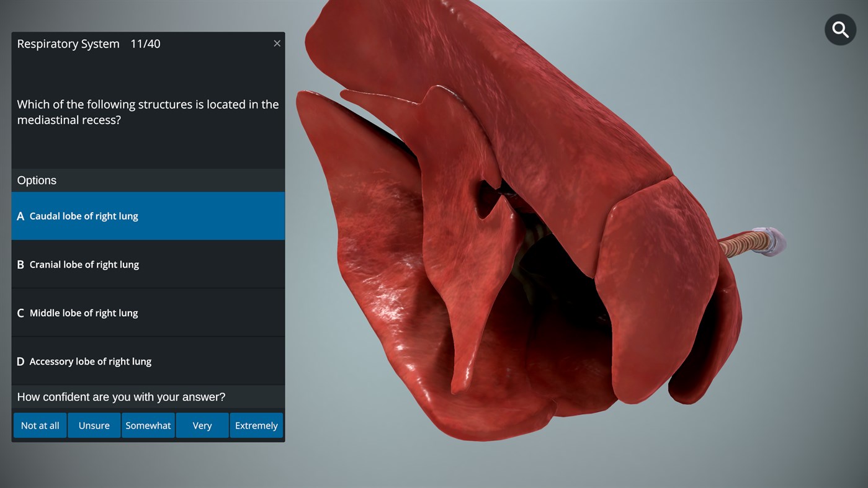Choose "Extremely" confidence level

256,425
